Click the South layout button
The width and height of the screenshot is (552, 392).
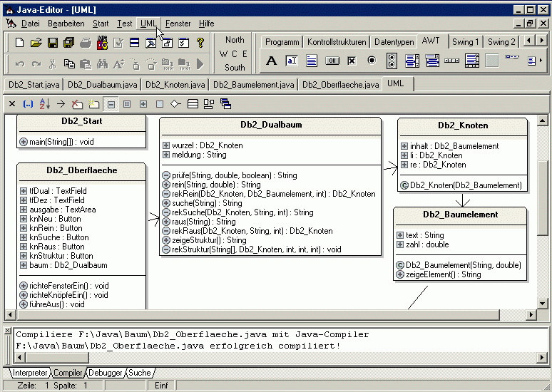click(x=235, y=68)
